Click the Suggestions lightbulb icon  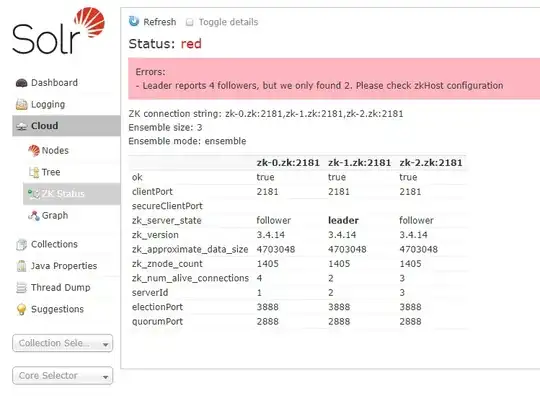click(21, 309)
